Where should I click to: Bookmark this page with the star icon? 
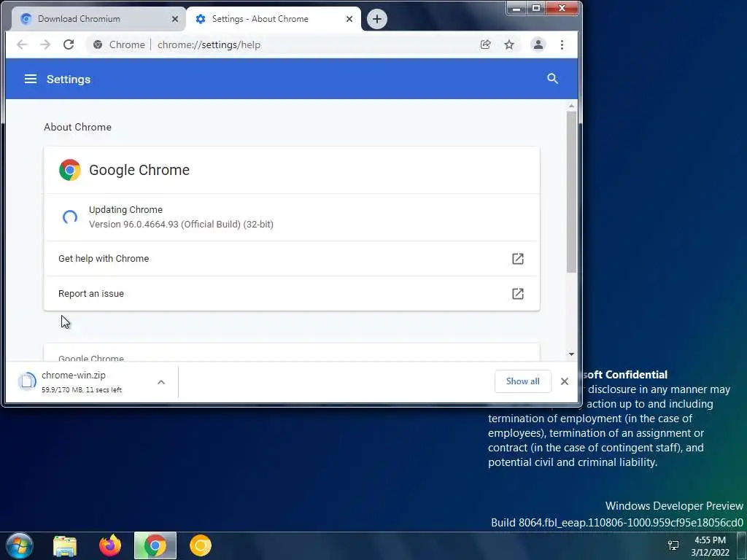(x=508, y=44)
